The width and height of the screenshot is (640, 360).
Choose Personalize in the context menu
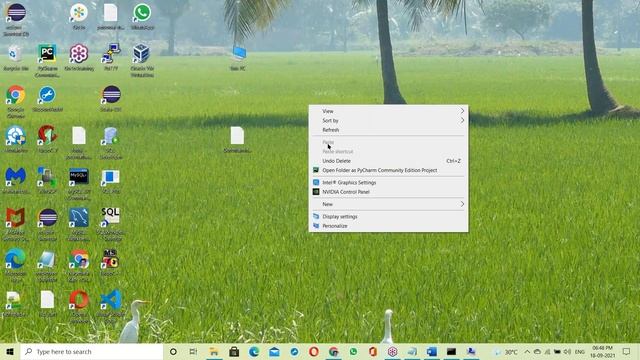(388, 226)
